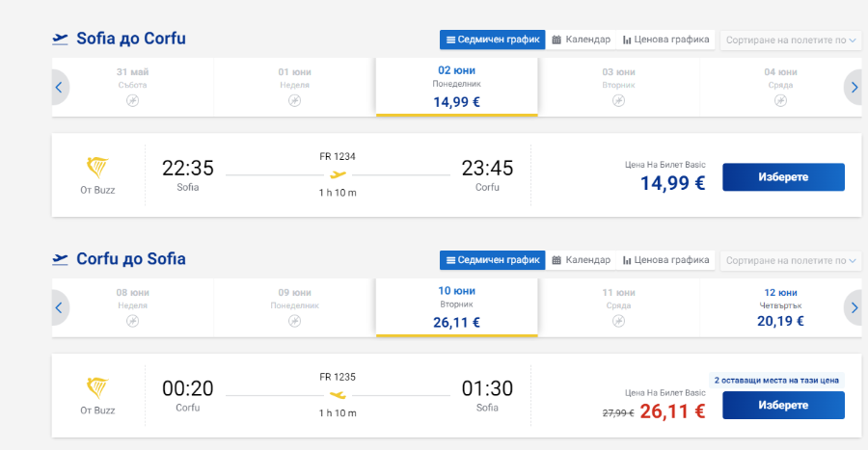This screenshot has width=868, height=450.
Task: Click the Buzz airline logo on flight FR 1234
Action: click(97, 168)
